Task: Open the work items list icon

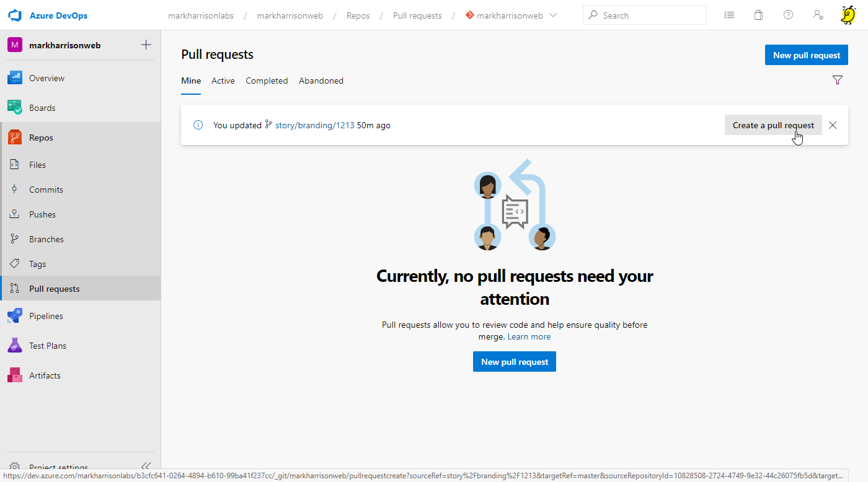Action: 729,15
